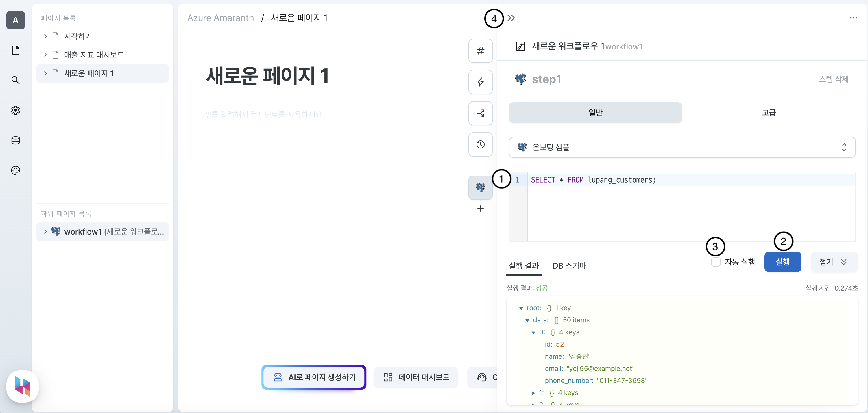
Task: Expand the workflow1 subpage item
Action: click(45, 232)
